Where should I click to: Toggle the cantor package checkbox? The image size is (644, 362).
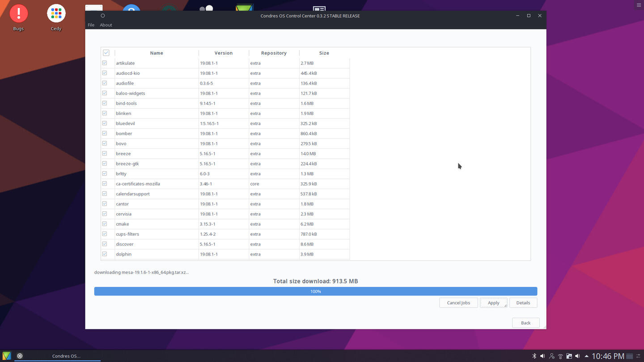pos(105,204)
